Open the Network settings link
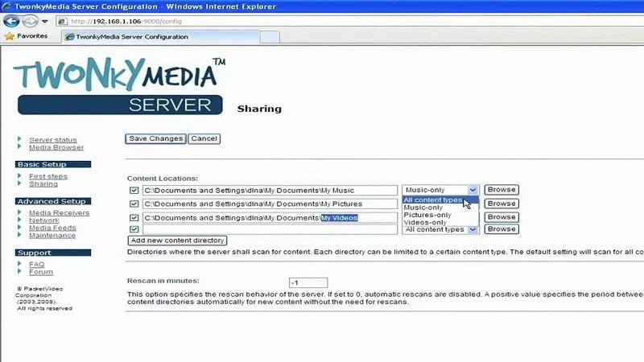The height and width of the screenshot is (362, 644). pyautogui.click(x=44, y=220)
